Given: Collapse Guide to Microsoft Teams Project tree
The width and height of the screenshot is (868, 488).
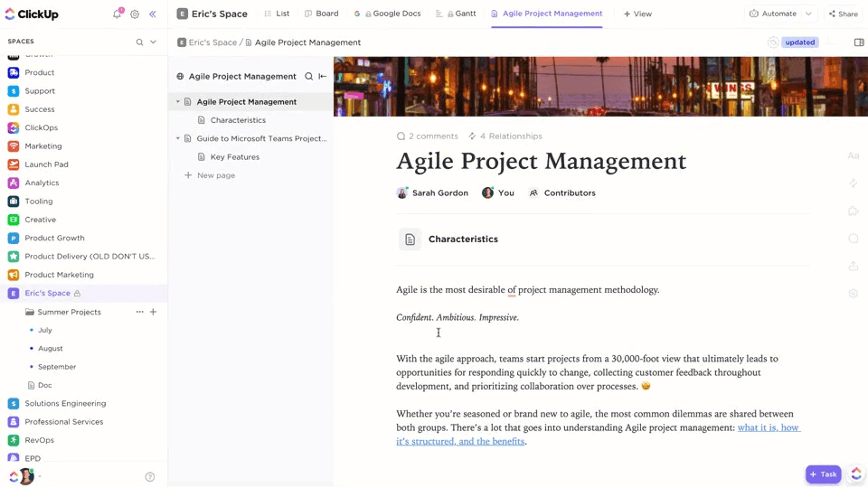Looking at the screenshot, I should tap(178, 138).
